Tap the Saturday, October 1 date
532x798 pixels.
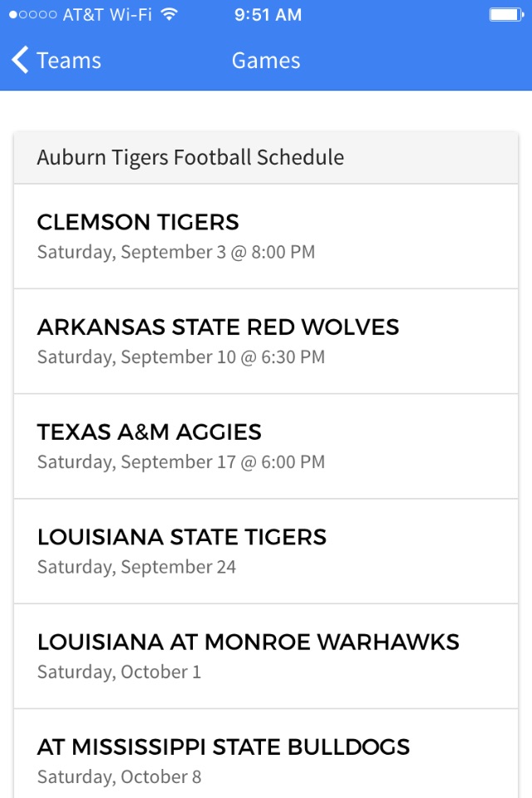[x=120, y=672]
